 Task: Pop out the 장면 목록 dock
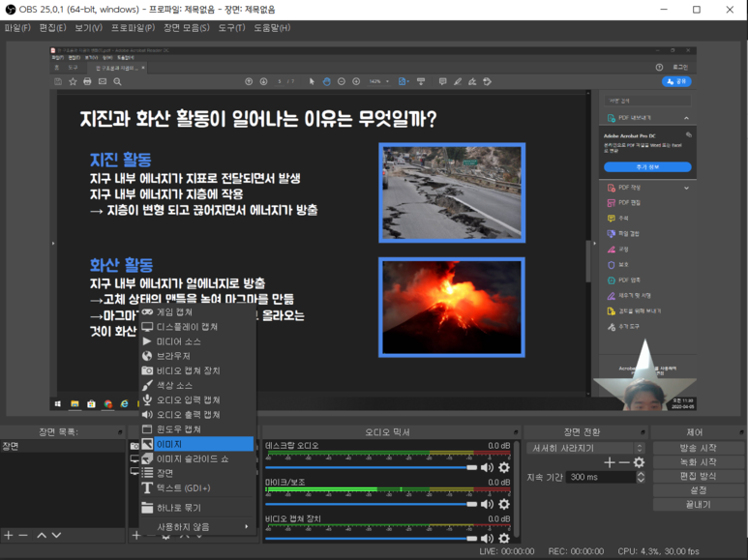tap(120, 432)
